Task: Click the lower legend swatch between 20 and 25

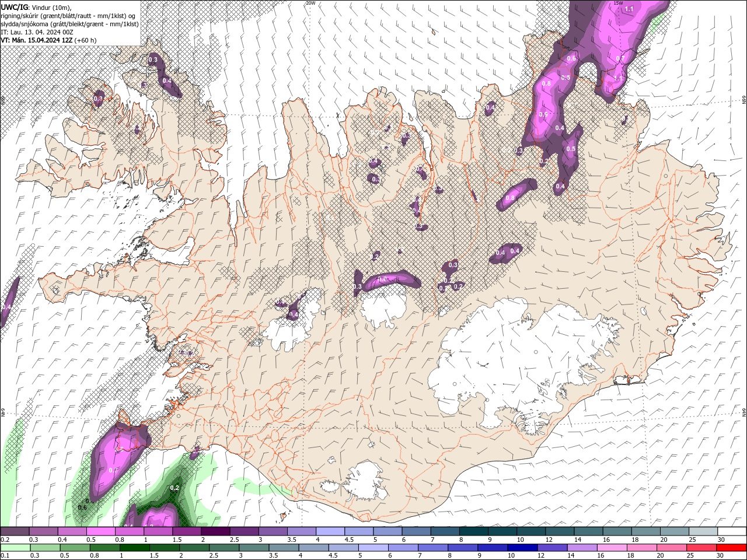Action: 672,548
